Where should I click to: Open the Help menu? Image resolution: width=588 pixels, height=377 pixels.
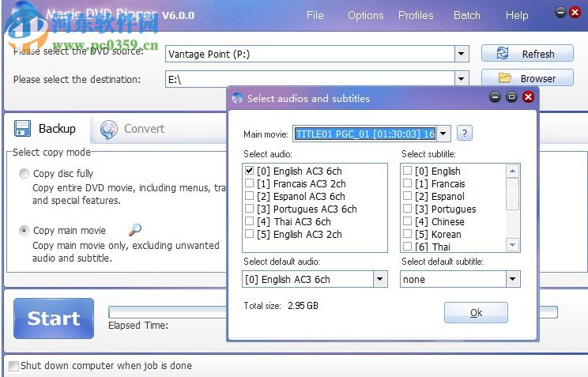coord(517,15)
